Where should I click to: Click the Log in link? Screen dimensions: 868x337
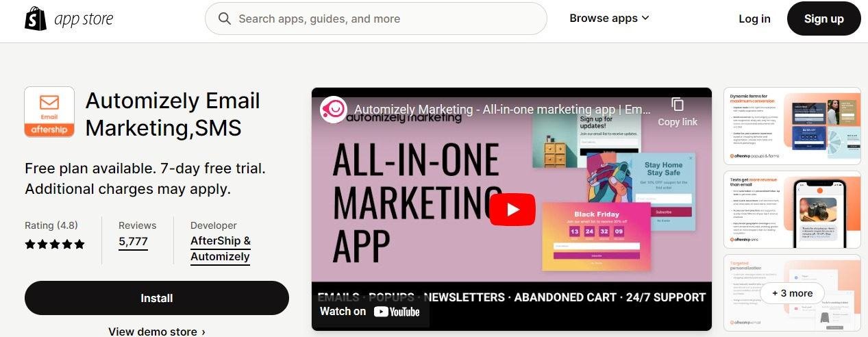tap(754, 18)
